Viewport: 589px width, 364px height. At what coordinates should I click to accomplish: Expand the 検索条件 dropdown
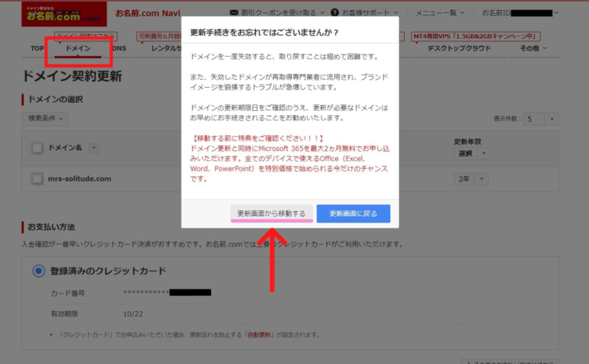(47, 118)
